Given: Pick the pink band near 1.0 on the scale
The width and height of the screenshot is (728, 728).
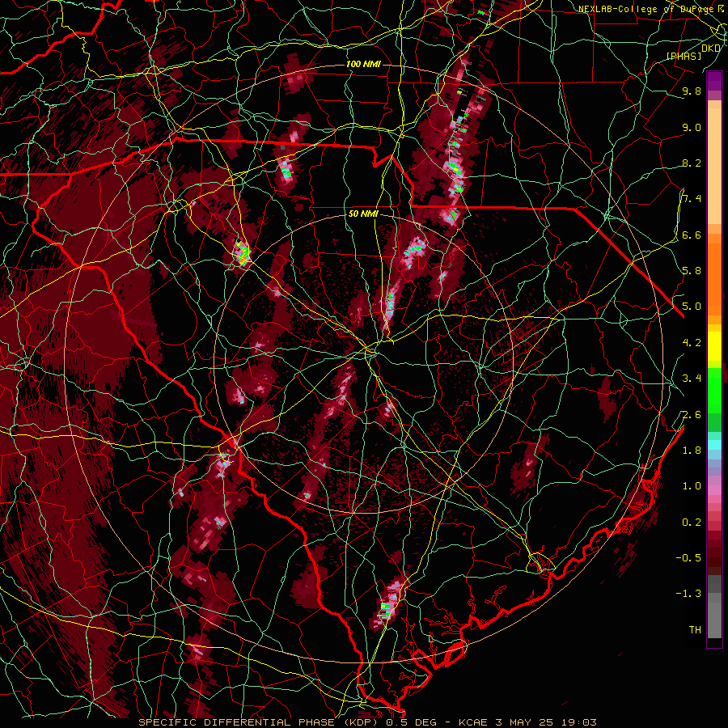Looking at the screenshot, I should [714, 490].
